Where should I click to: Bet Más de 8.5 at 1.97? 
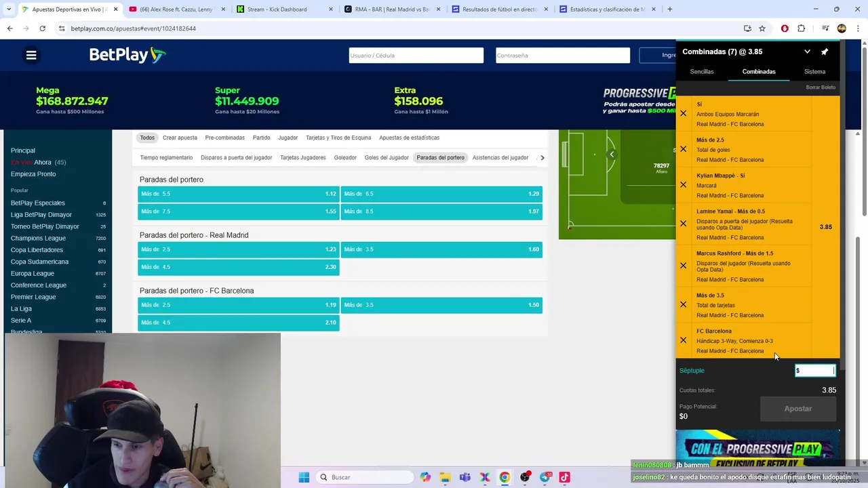(x=441, y=211)
